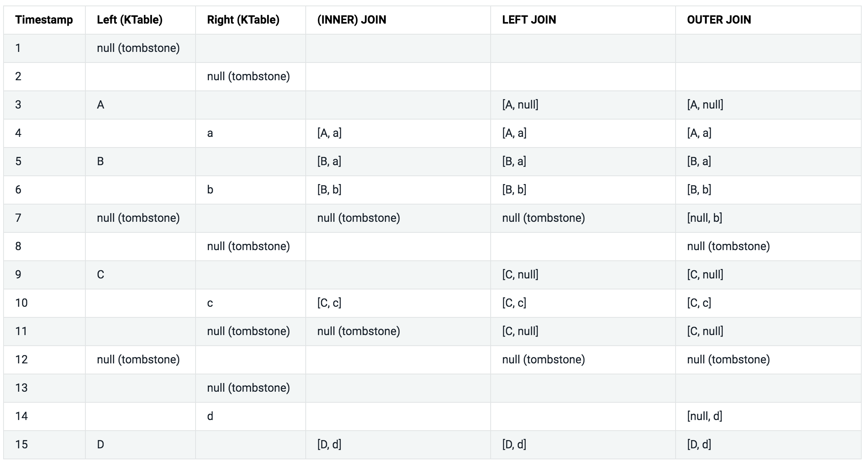Select the Left value 'C' in row 9
This screenshot has height=468, width=868.
[x=100, y=275]
